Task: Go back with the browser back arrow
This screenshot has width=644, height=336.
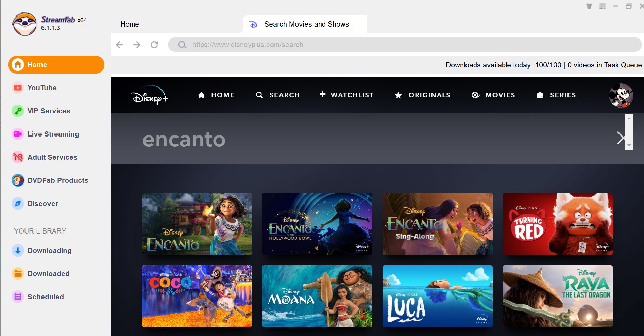Action: point(119,45)
